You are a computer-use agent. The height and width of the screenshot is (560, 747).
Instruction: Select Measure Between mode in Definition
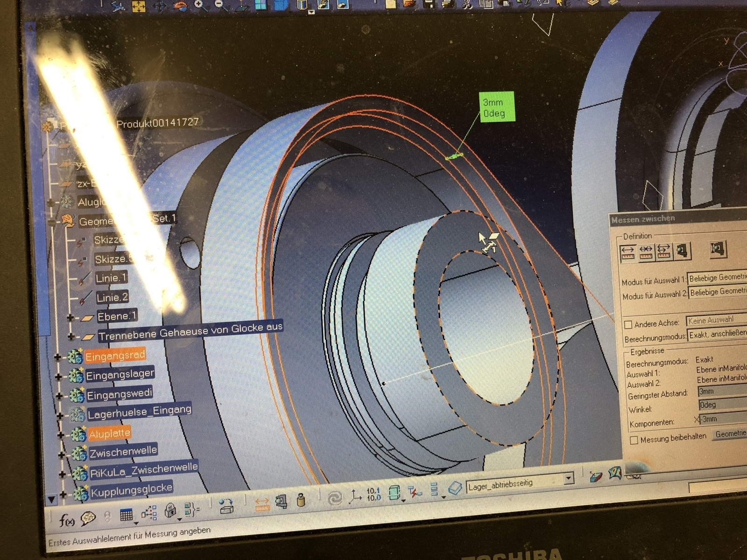(627, 252)
